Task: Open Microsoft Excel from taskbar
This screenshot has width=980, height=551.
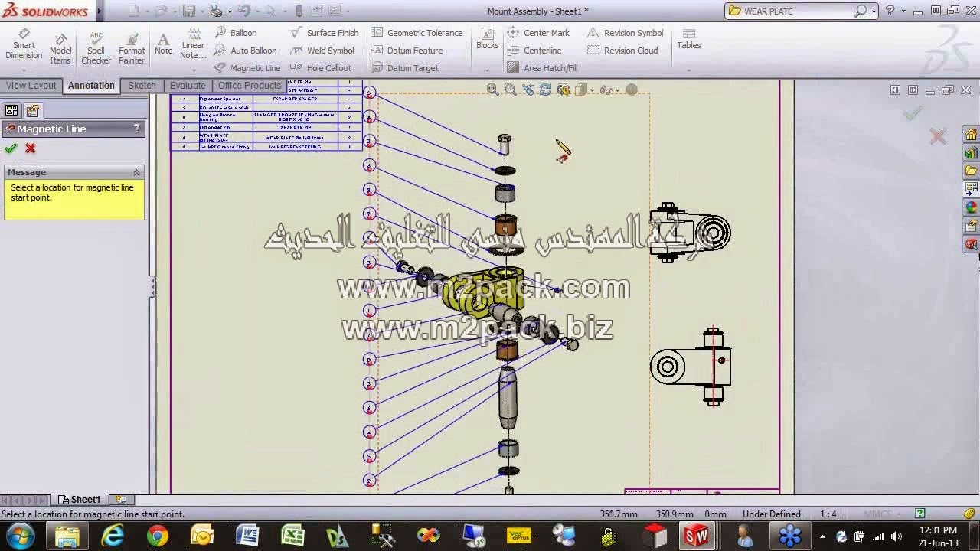Action: pos(292,536)
